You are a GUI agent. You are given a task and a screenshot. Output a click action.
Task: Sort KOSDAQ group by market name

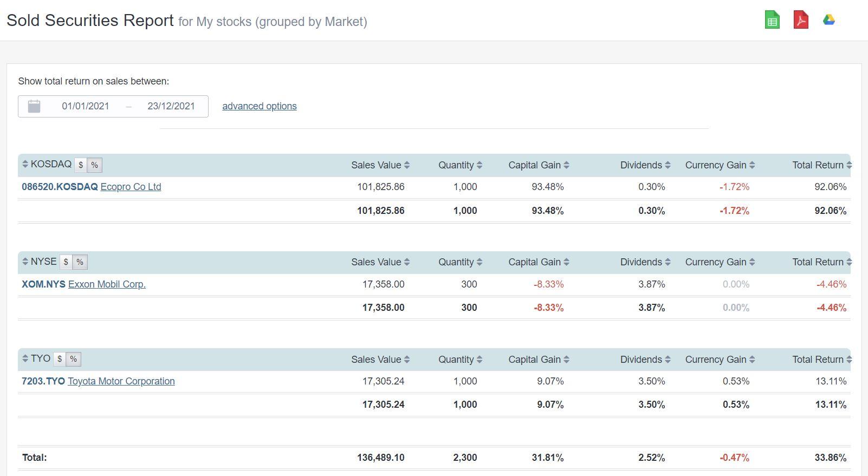pos(25,164)
